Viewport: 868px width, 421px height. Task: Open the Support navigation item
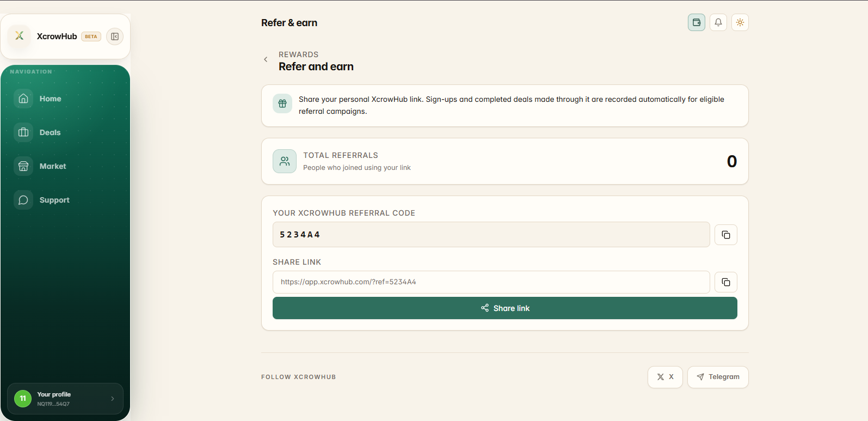point(65,200)
